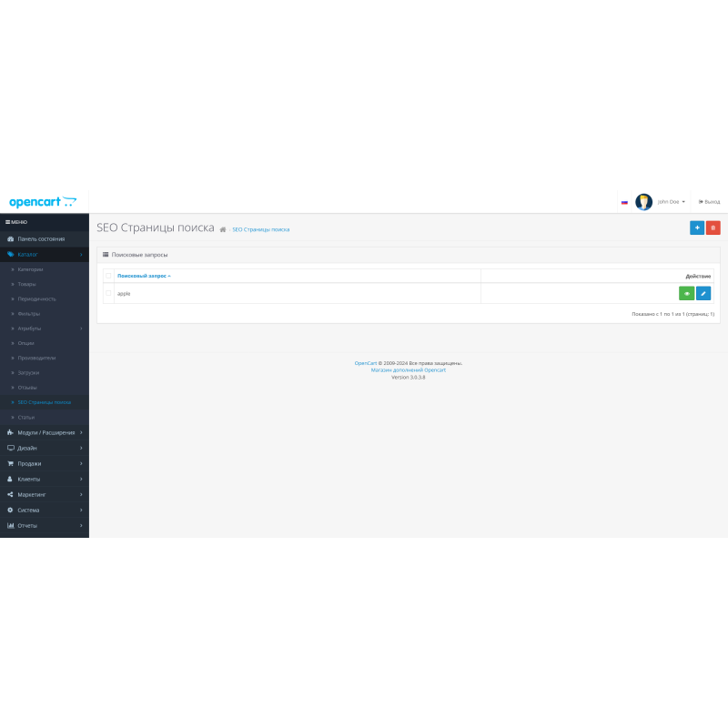Click the John Doe profile avatar
Viewport: 728px width, 728px height.
coord(643,201)
